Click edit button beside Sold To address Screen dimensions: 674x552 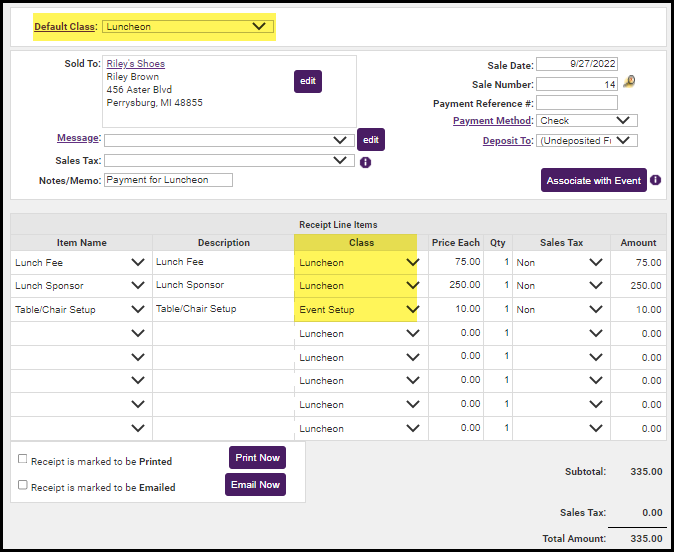[x=307, y=81]
